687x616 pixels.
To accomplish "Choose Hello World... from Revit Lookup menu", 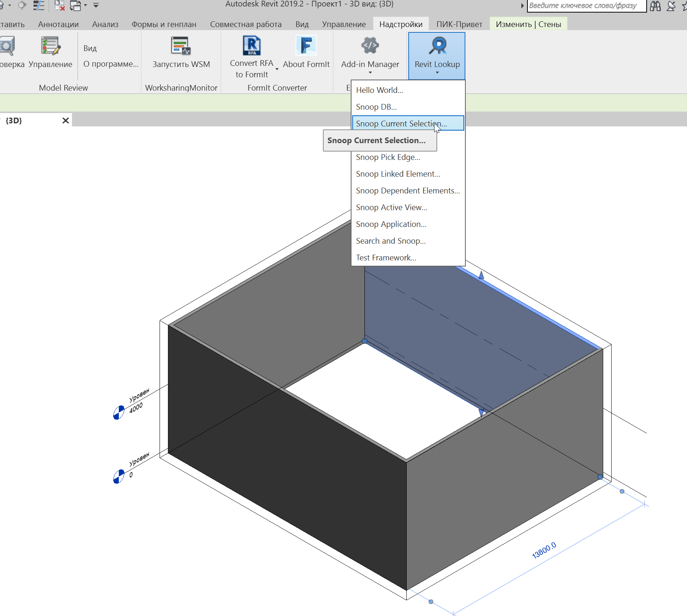I will click(408, 90).
